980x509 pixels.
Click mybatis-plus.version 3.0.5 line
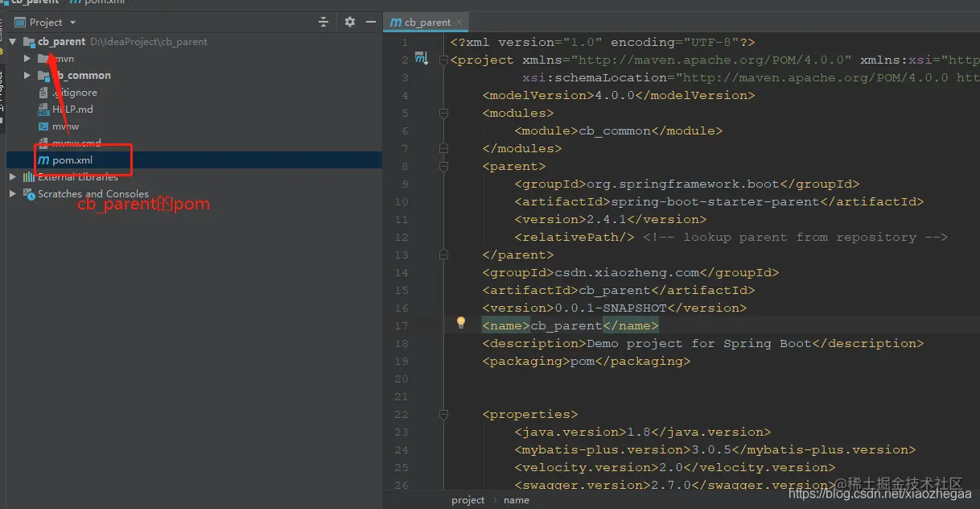click(x=715, y=449)
